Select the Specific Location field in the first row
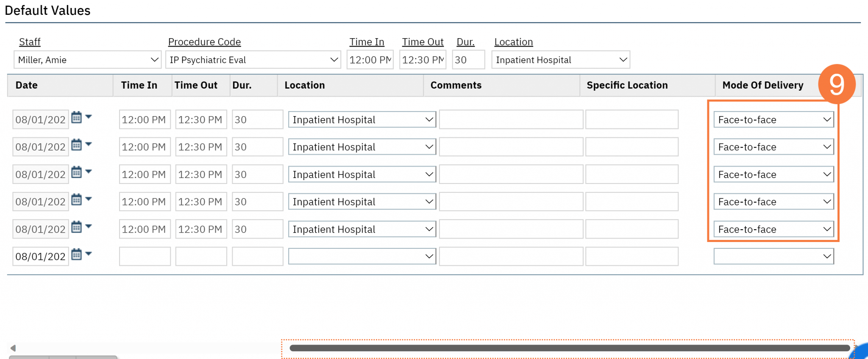This screenshot has width=868, height=359. (632, 119)
